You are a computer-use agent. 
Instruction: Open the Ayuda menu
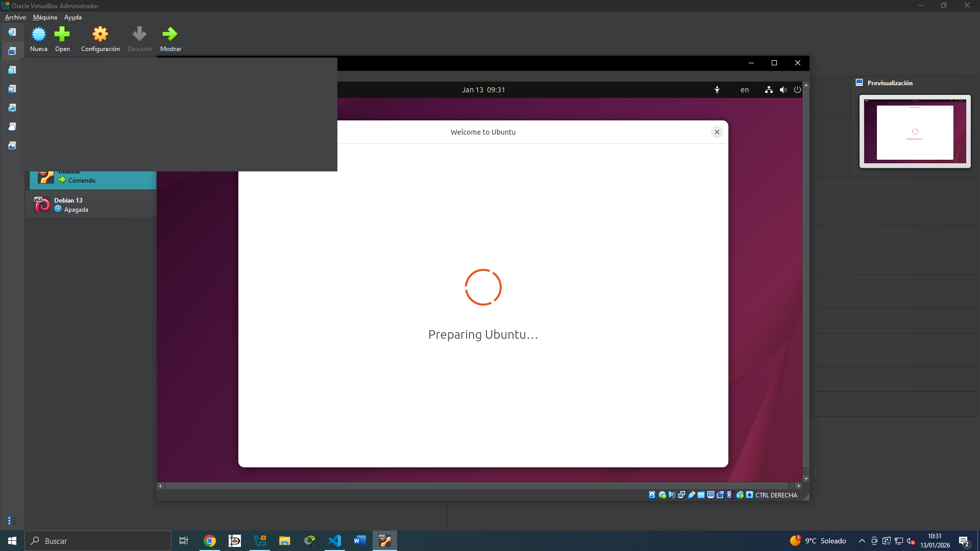coord(73,17)
